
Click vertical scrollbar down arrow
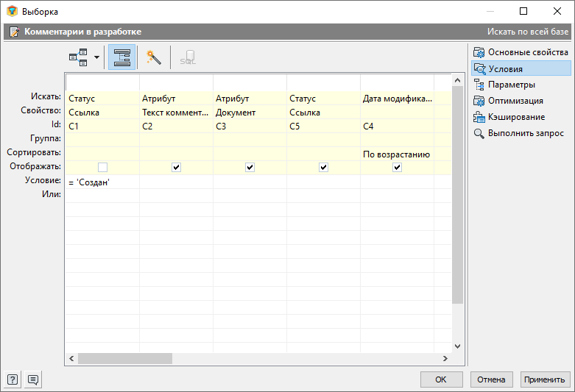coord(457,346)
